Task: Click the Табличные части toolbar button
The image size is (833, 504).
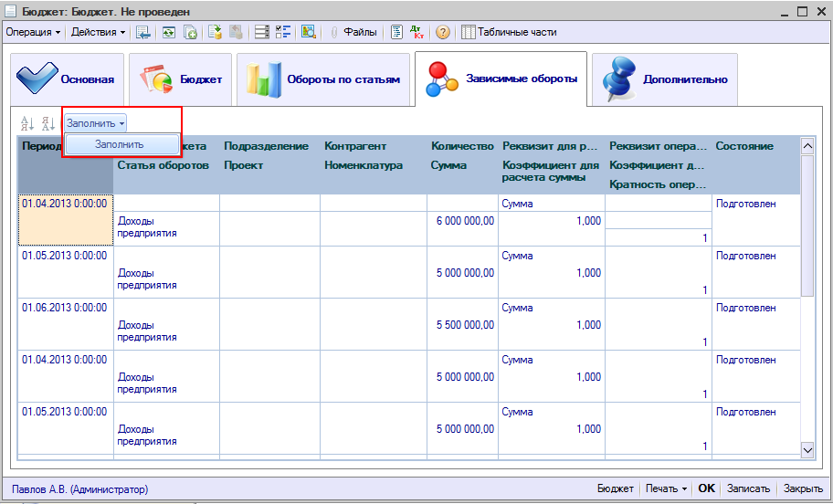Action: click(x=509, y=32)
